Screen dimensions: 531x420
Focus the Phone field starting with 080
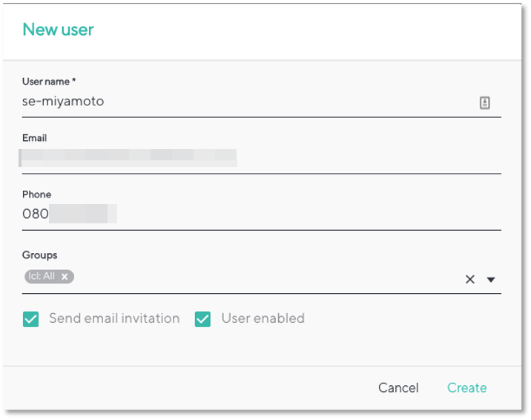[x=262, y=214]
